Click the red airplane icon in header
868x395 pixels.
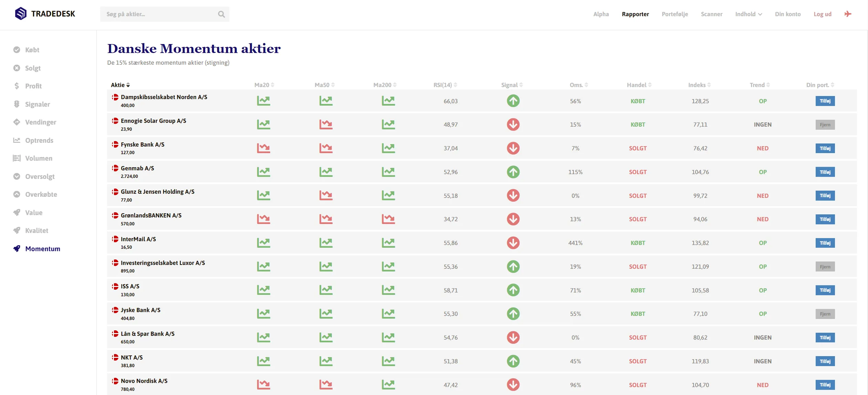coord(848,14)
